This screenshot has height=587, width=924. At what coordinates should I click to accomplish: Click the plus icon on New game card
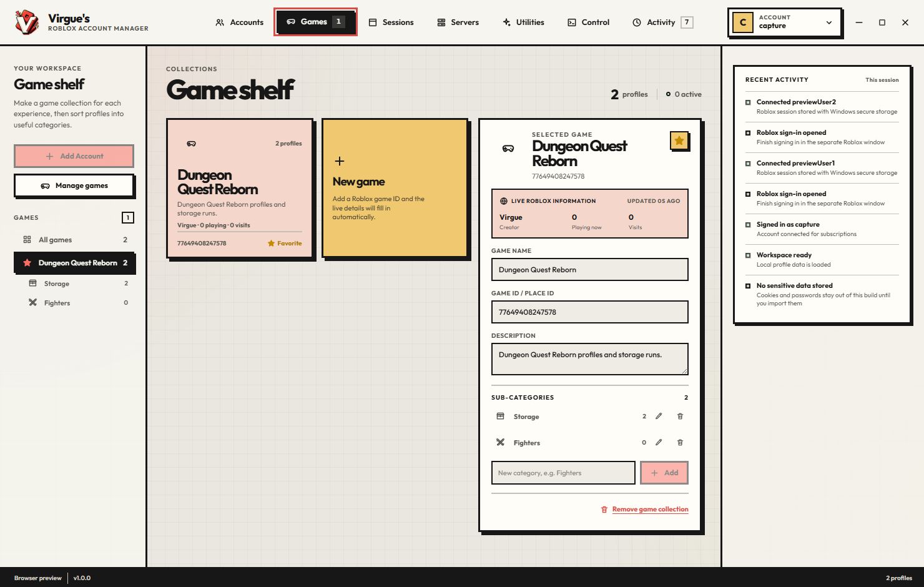pyautogui.click(x=340, y=161)
